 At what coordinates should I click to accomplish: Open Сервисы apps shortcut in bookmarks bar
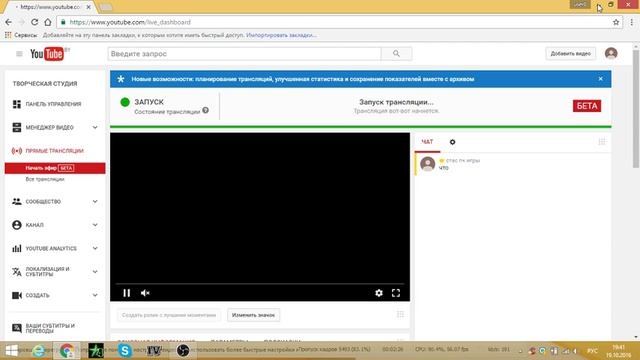click(x=21, y=35)
